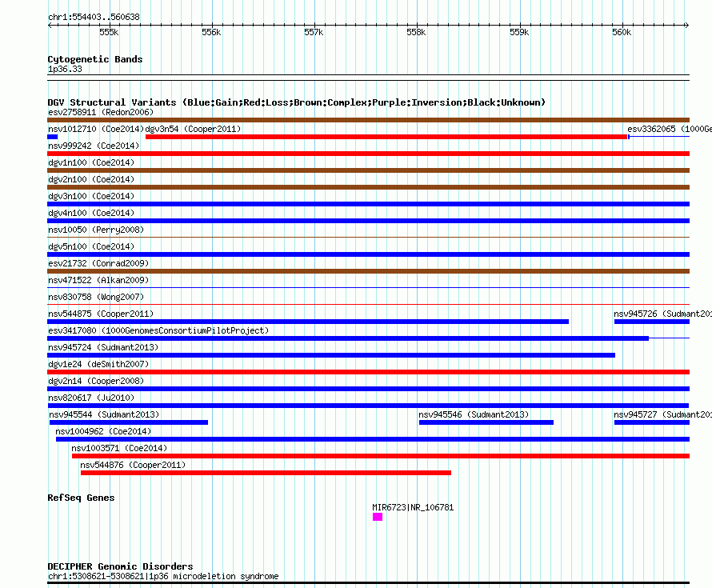Open the esv21732 (Conrad2009) label
Screen dimensions: 712x588
tap(98, 263)
